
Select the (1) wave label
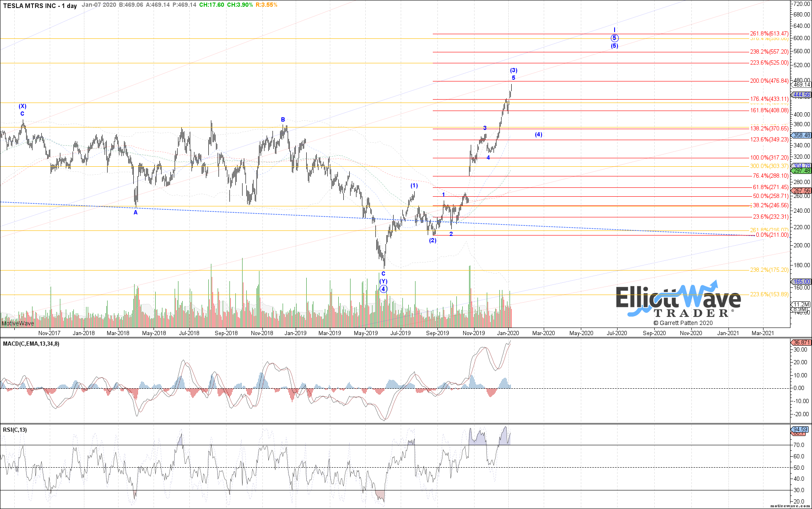pos(414,186)
